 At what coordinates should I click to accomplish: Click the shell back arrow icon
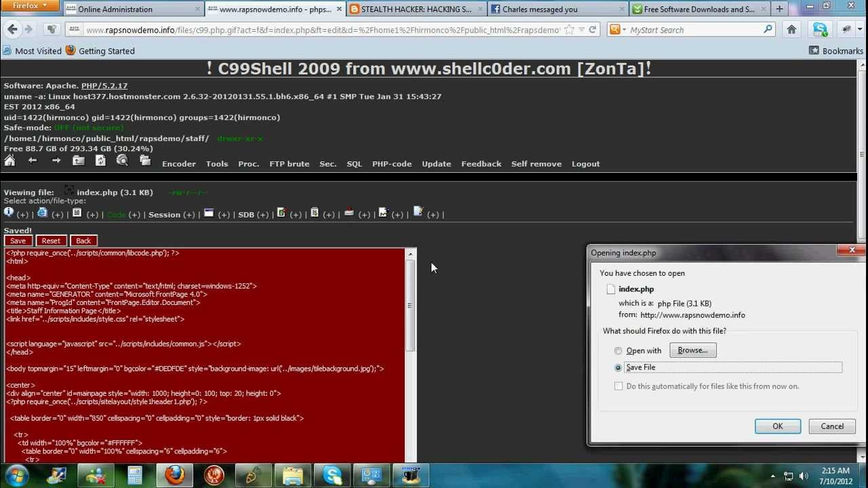(32, 161)
